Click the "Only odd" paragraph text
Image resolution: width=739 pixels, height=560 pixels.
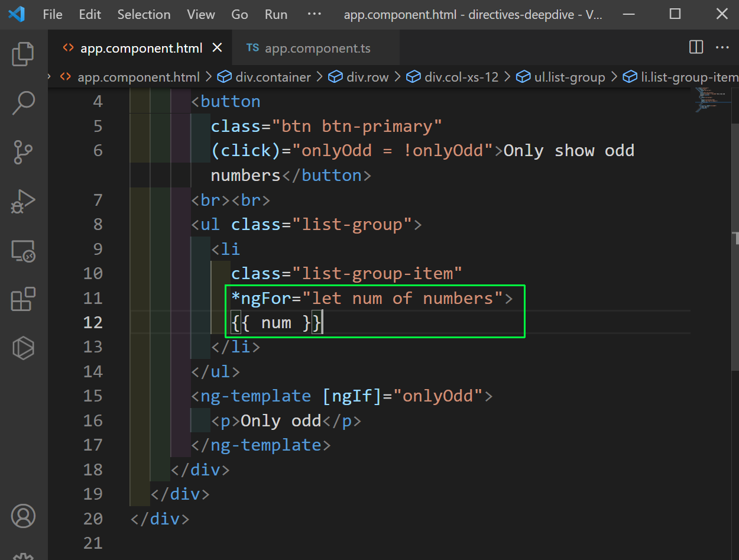click(x=281, y=420)
